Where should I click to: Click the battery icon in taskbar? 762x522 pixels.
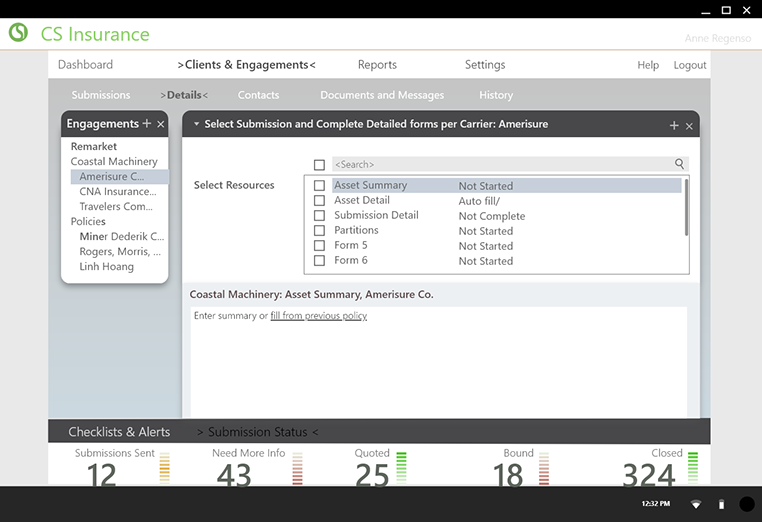(721, 504)
